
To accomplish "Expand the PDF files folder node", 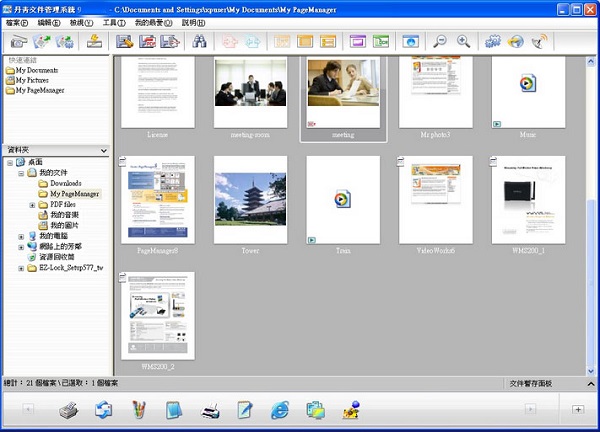I will [x=33, y=205].
